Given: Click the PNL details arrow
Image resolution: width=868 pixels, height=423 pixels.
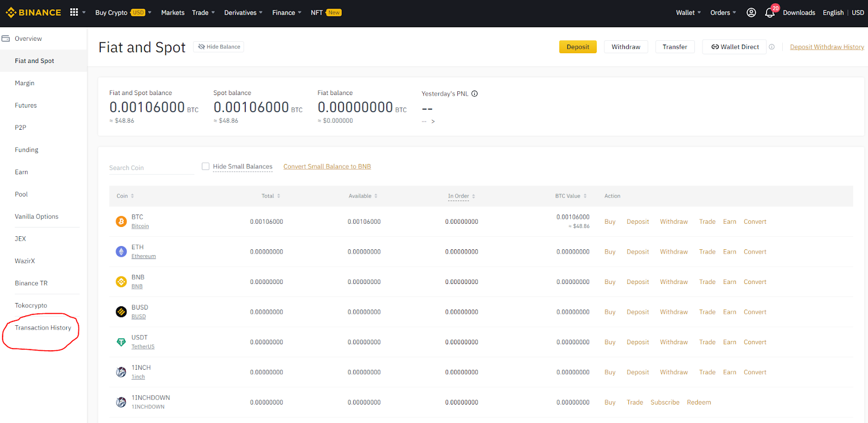Looking at the screenshot, I should click(433, 122).
